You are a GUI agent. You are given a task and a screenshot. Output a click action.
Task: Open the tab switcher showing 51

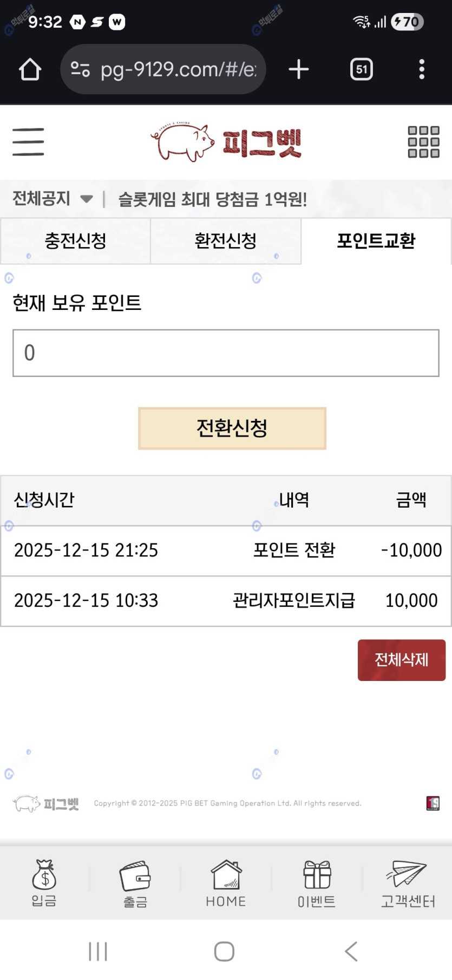(x=362, y=69)
